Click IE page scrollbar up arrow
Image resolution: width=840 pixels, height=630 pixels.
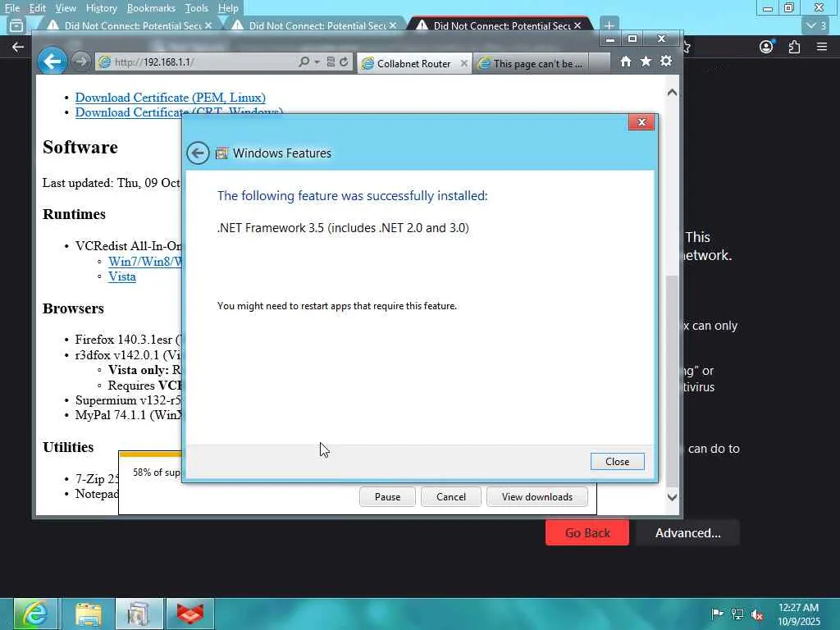coord(672,92)
